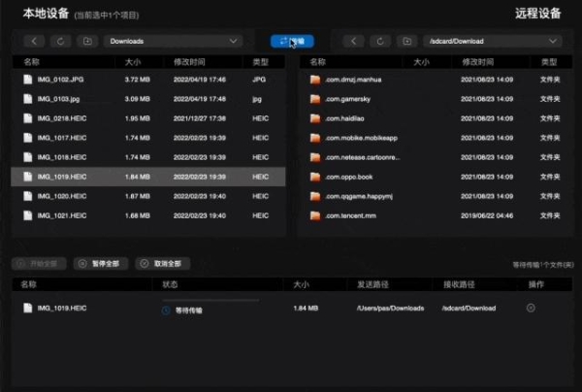
Task: Cancel the IMG_1019.HEIC transfer task
Action: pos(531,308)
